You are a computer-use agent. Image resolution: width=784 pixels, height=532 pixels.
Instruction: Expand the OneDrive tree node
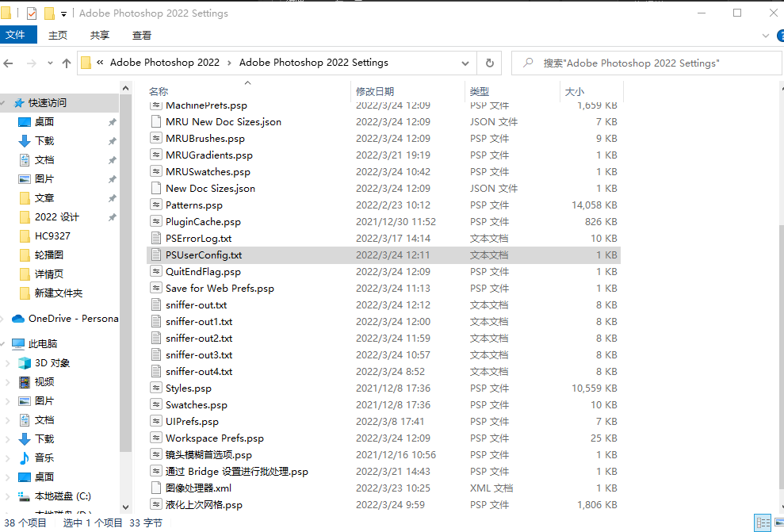3,319
